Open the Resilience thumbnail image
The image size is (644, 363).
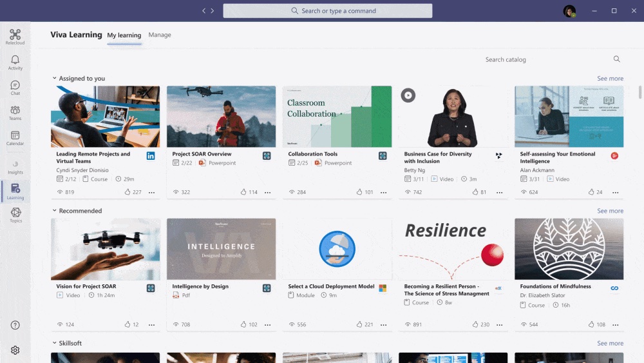(453, 249)
